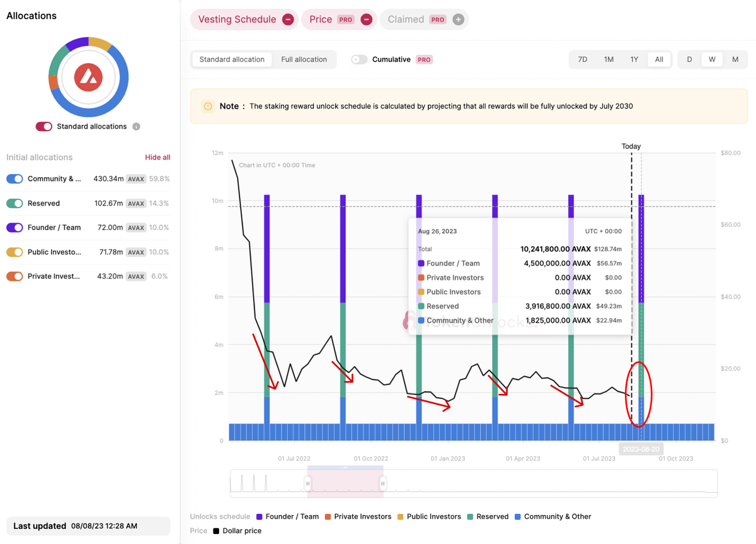Click the Allocations heading
This screenshot has width=756, height=544.
click(x=31, y=16)
